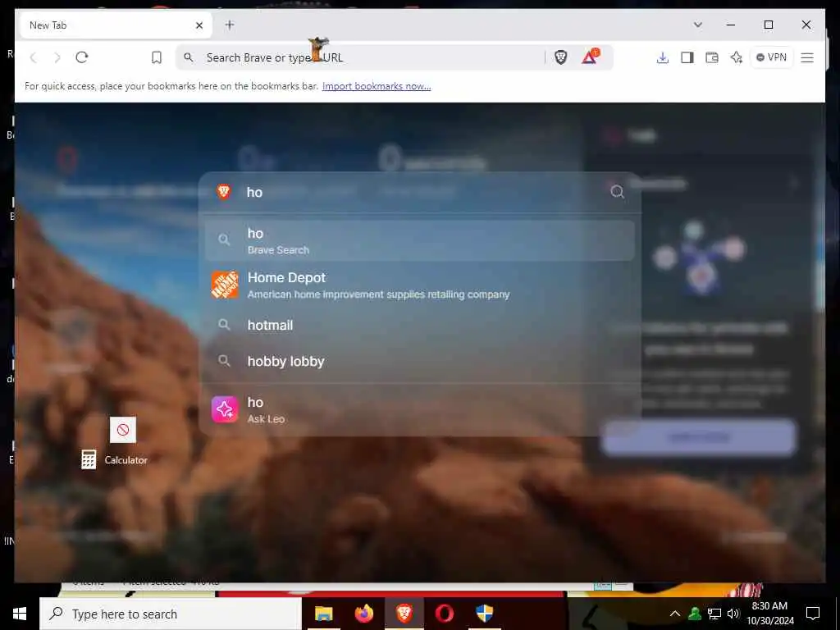The image size is (840, 630).
Task: Click the blocked-sign icon above Calculator
Action: point(123,430)
